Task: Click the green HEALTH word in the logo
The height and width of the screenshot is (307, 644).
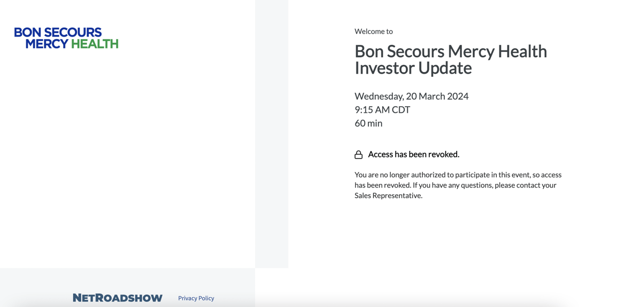Action: (x=95, y=44)
